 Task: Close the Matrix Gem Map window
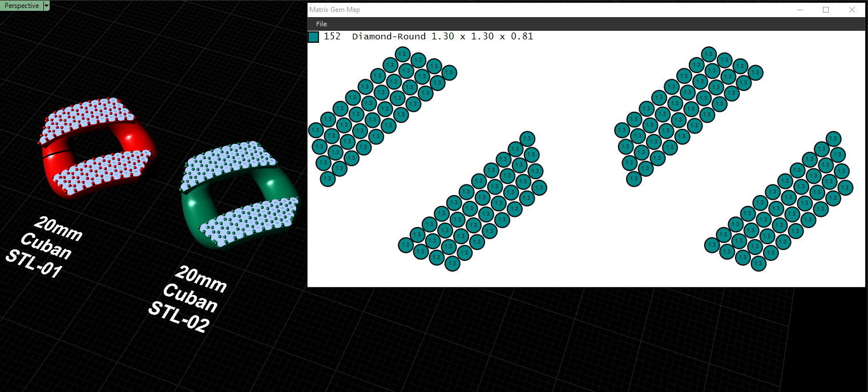point(852,10)
